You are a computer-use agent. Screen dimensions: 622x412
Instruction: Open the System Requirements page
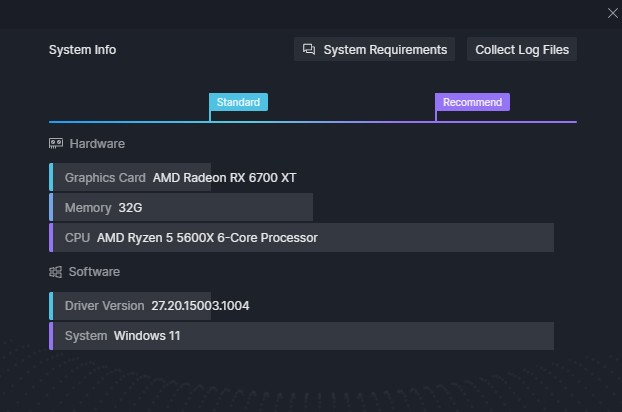tap(374, 50)
